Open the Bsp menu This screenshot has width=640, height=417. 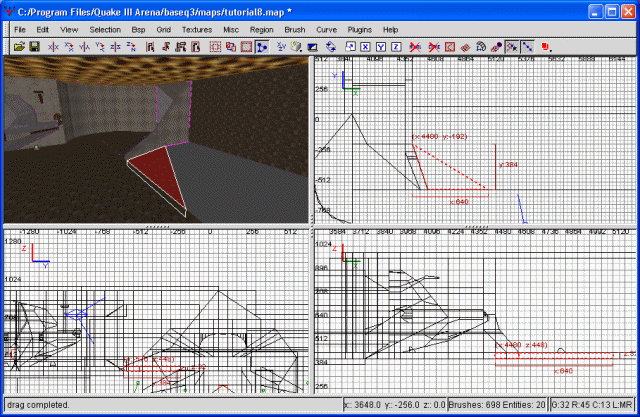138,29
